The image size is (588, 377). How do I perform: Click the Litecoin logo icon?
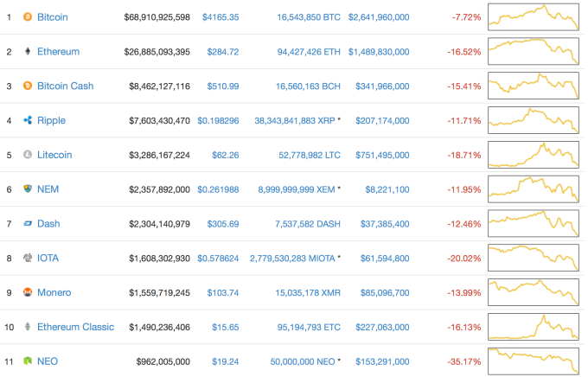27,155
